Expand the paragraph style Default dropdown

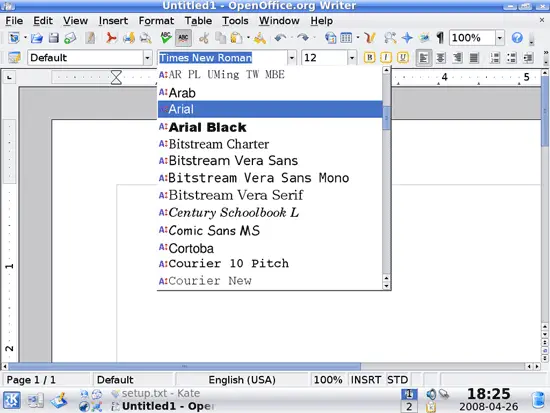pos(147,58)
